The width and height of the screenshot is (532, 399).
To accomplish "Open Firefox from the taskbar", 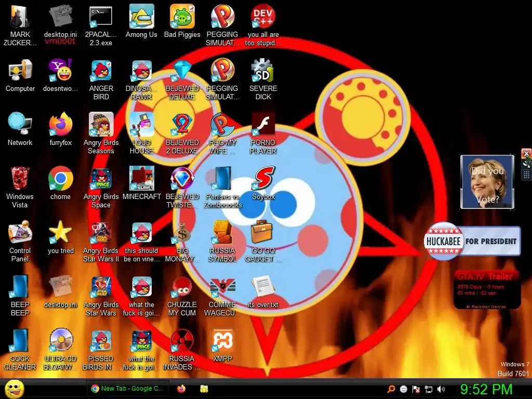I will tap(181, 389).
